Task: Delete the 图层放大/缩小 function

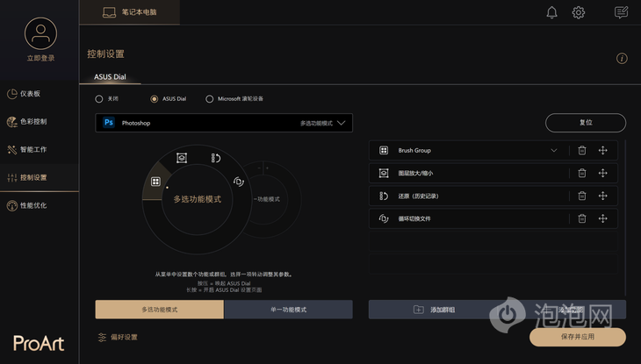Action: (x=581, y=173)
